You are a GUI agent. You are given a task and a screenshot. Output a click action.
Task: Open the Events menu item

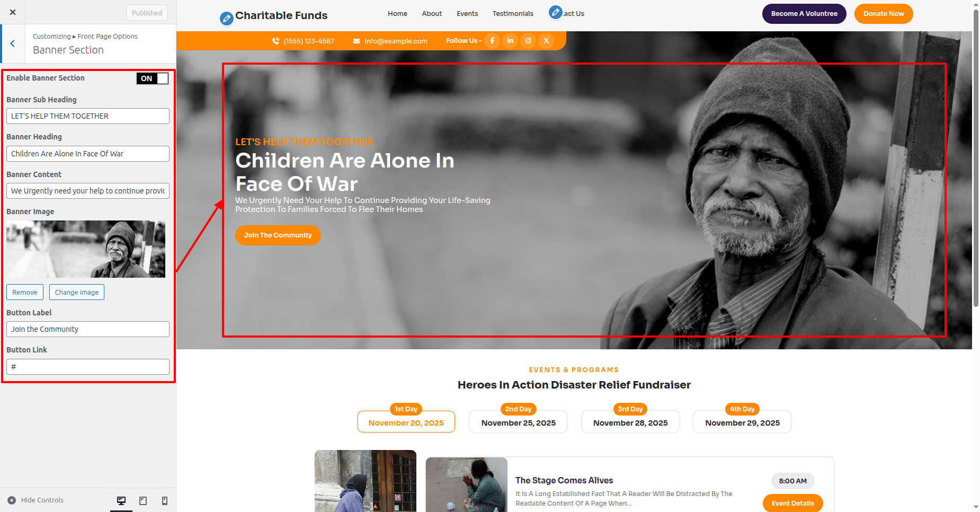[467, 14]
